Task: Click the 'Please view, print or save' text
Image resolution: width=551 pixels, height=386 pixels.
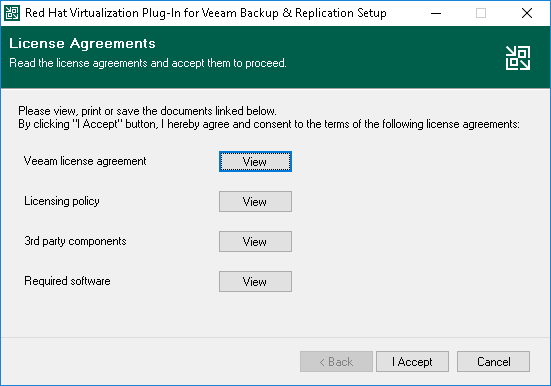Action: pyautogui.click(x=147, y=111)
